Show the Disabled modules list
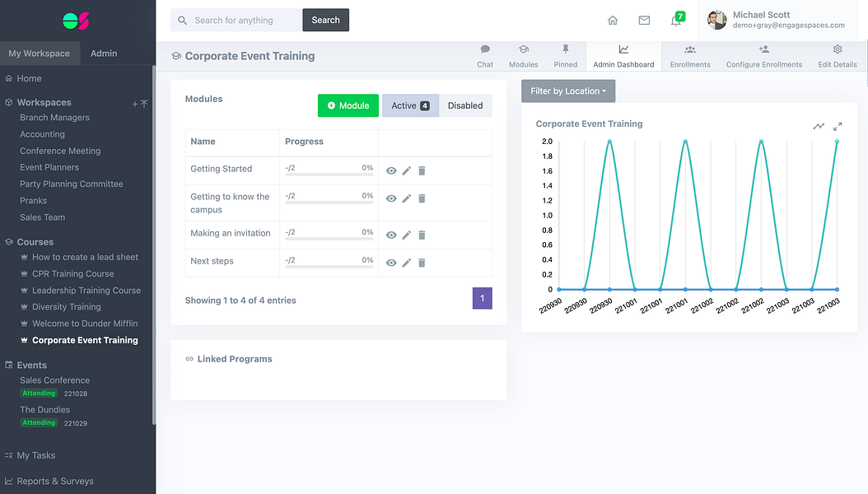The image size is (868, 494). pyautogui.click(x=465, y=105)
